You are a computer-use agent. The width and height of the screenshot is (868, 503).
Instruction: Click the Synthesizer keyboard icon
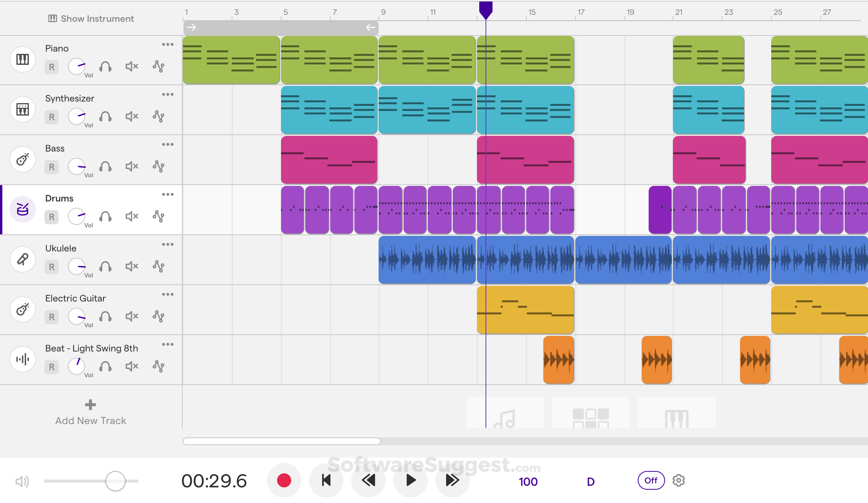coord(22,109)
